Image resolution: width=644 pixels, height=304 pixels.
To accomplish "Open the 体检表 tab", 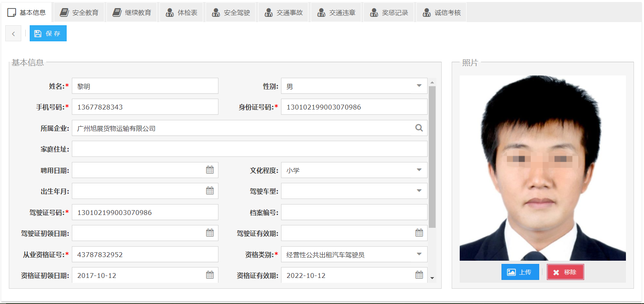I will 182,12.
